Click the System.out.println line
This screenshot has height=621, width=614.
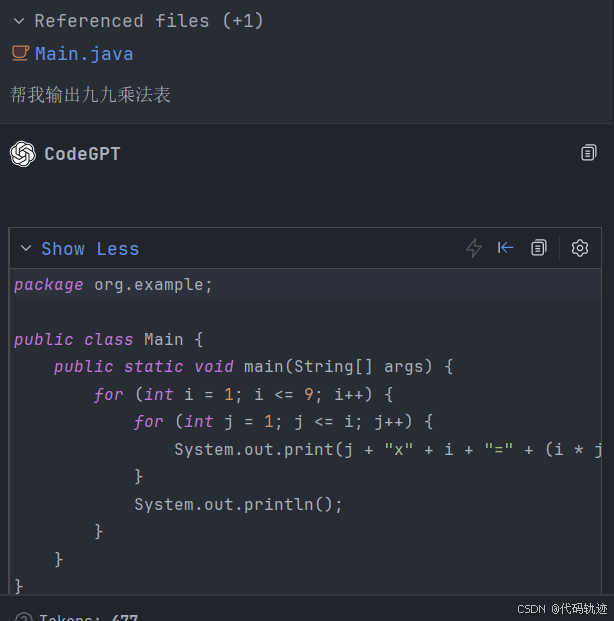coord(238,504)
